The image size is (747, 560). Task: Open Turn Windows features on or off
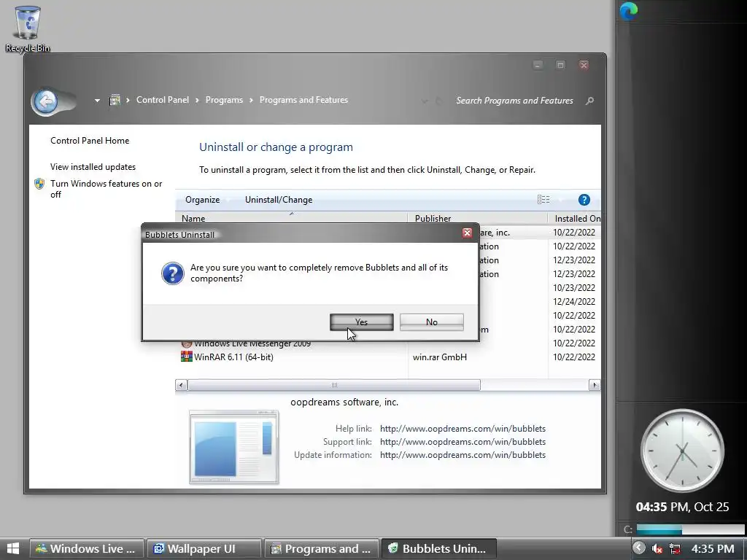pyautogui.click(x=107, y=189)
